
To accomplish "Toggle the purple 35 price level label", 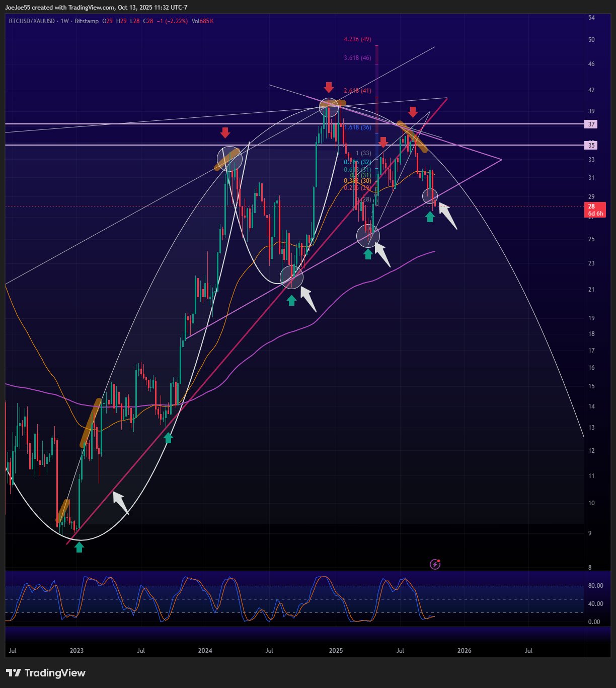I will coord(591,145).
